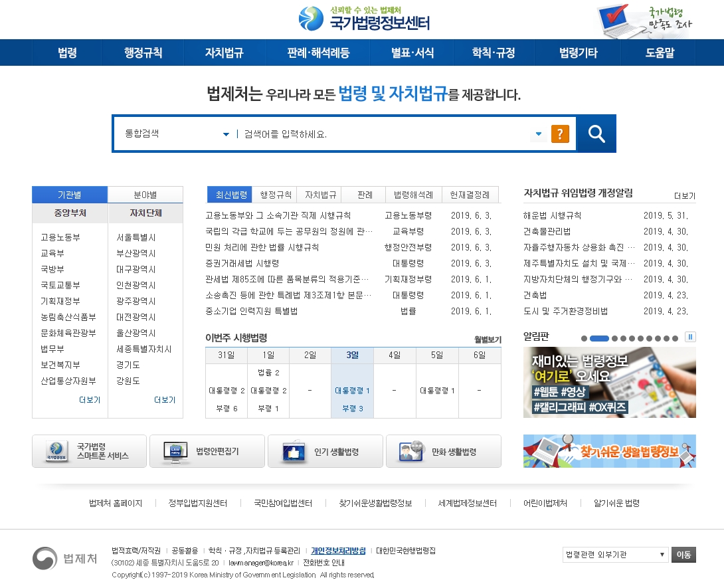The width and height of the screenshot is (724, 588).
Task: Select 3일 in this week's enforcement calendar
Action: click(x=352, y=355)
